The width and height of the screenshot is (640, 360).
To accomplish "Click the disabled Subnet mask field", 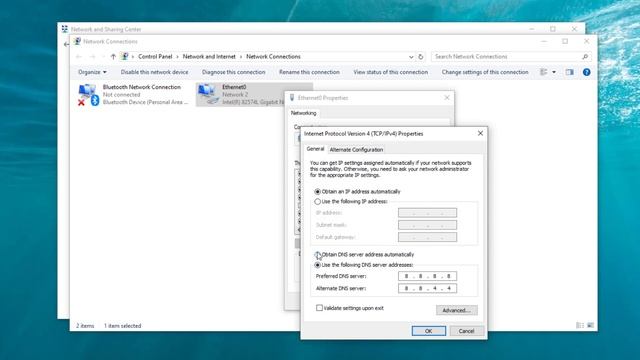I will pos(427,225).
